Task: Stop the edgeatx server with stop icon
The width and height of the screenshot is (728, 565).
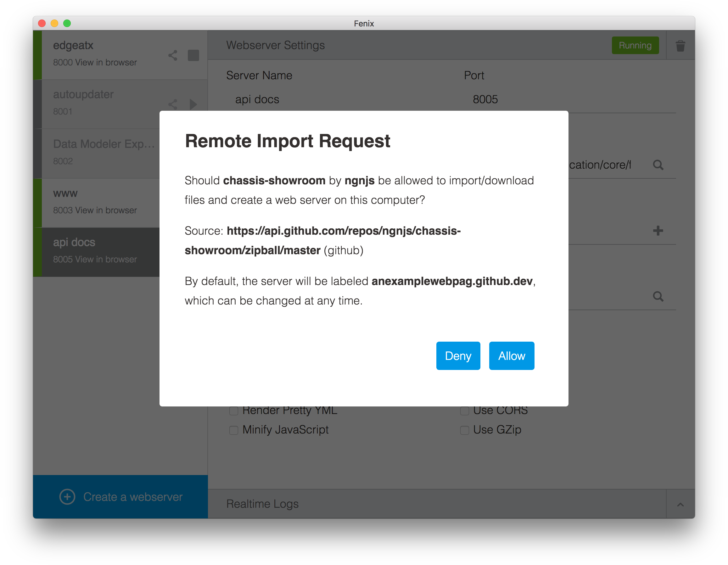Action: [193, 55]
